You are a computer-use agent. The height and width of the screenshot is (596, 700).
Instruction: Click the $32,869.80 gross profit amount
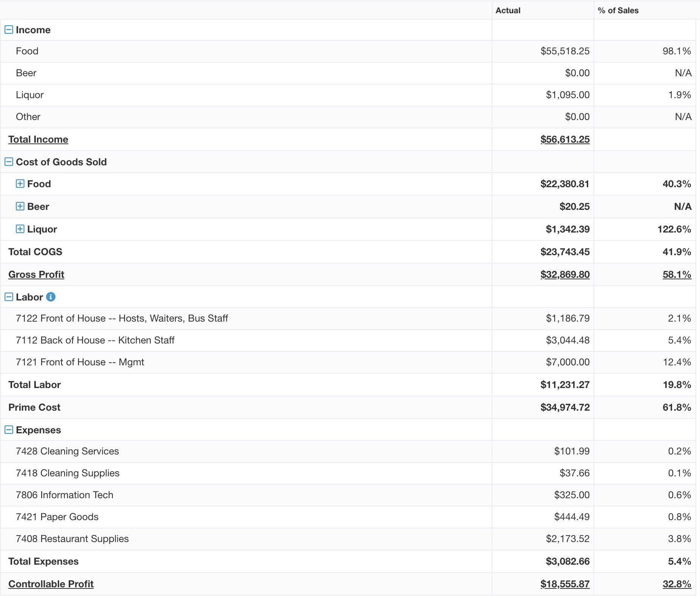(x=565, y=274)
